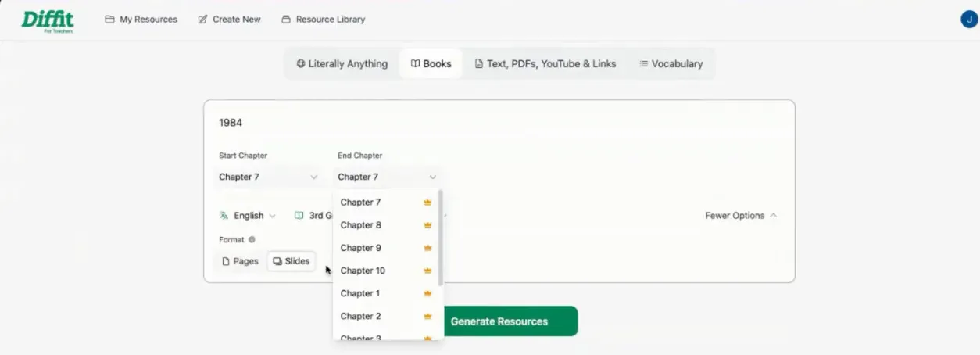Choose Chapter 9 from the list
This screenshot has width=980, height=355.
click(x=386, y=248)
